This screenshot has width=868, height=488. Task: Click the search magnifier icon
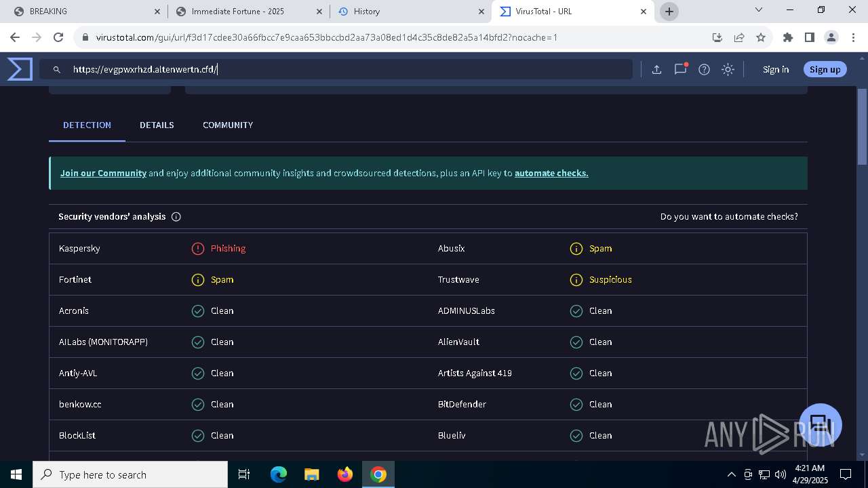tap(57, 69)
